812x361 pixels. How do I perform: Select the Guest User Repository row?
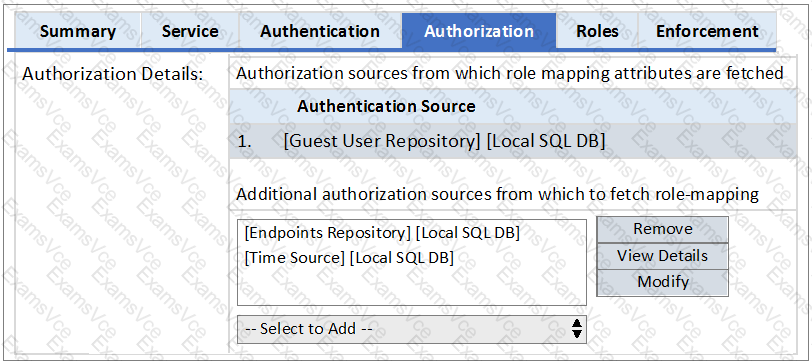pyautogui.click(x=513, y=141)
